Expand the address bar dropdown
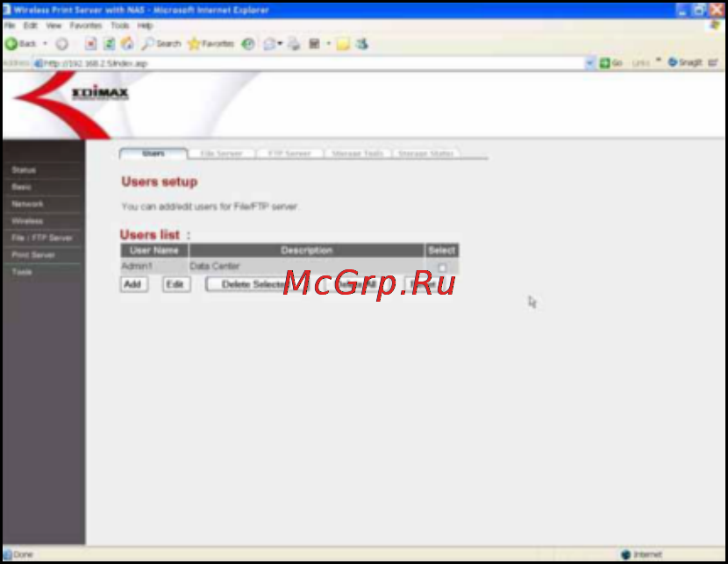Screen dimensions: 728x564 click(x=589, y=62)
